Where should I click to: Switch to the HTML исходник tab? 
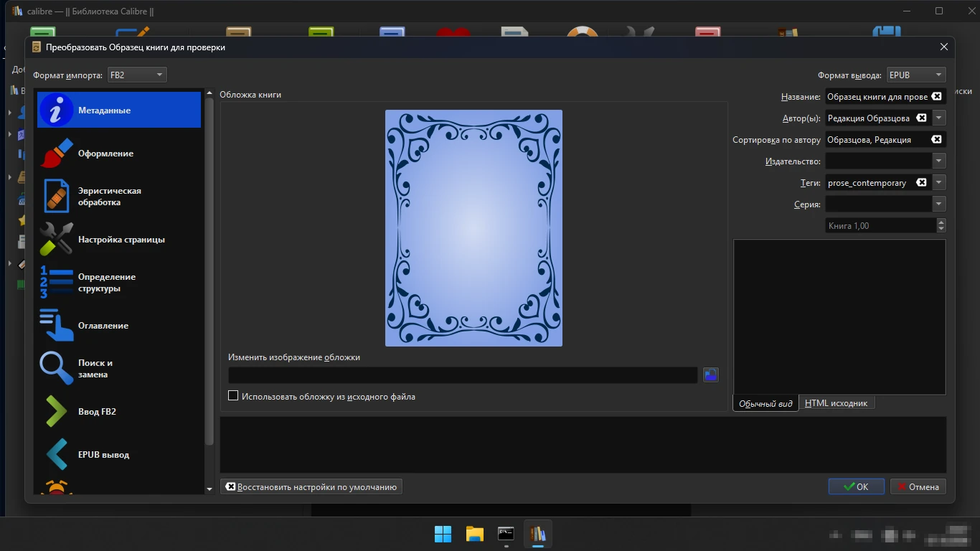(x=836, y=403)
